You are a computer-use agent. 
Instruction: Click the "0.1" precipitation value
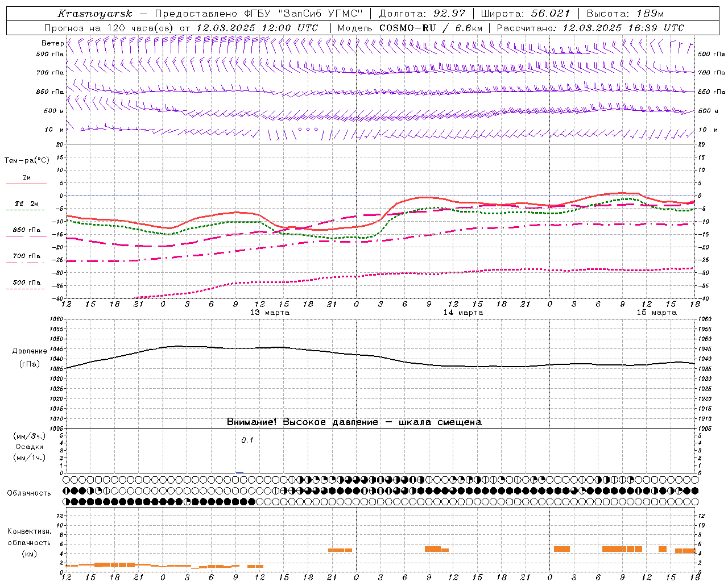pos(247,440)
